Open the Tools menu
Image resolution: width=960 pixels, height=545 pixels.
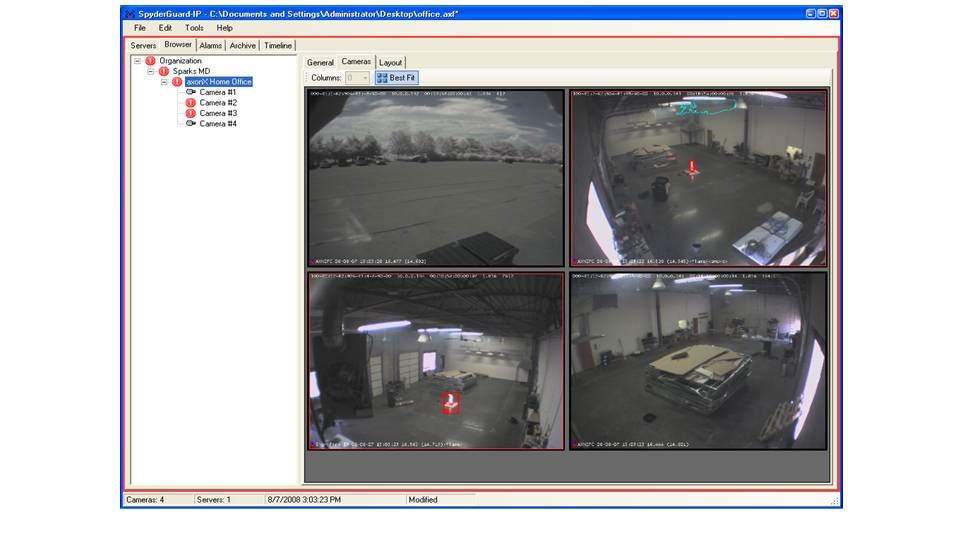point(194,28)
